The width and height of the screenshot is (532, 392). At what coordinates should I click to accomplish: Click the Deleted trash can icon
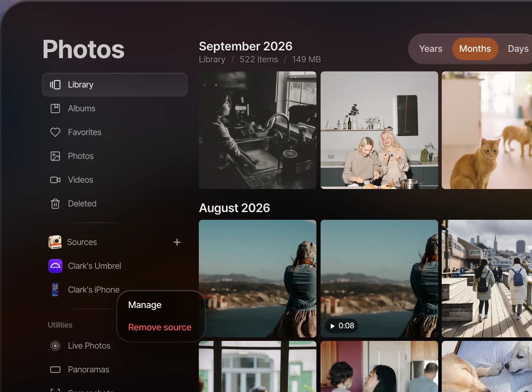[55, 204]
